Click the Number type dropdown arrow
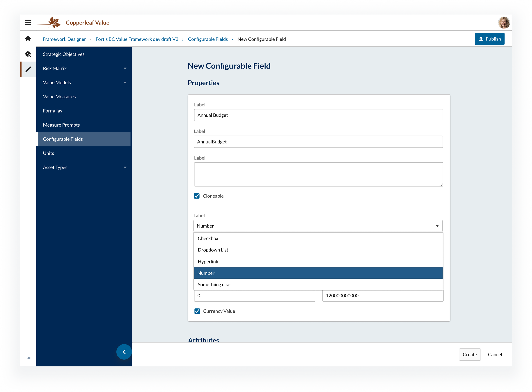The width and height of the screenshot is (532, 392). click(x=437, y=226)
